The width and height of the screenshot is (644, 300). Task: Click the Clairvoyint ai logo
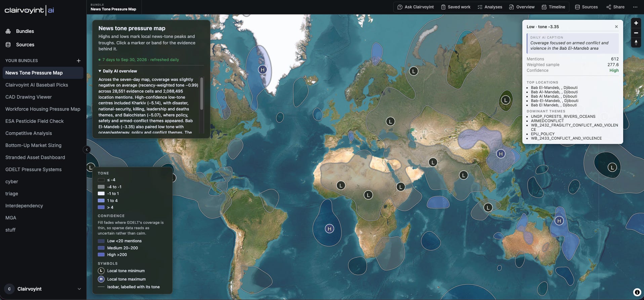(x=29, y=10)
